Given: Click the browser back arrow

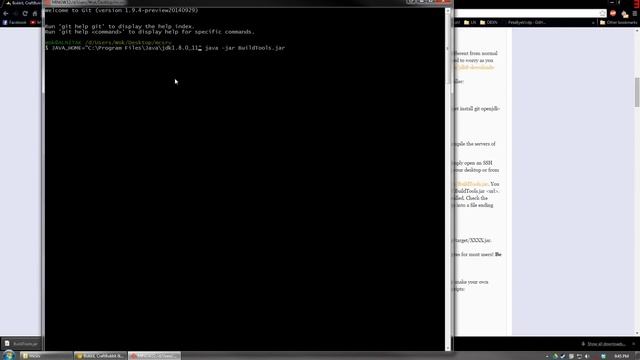Looking at the screenshot, I should click(5, 13).
